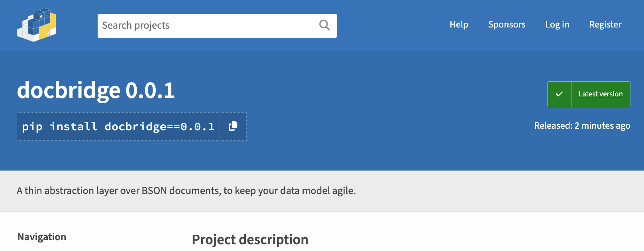The image size is (644, 251).
Task: Click the PyPI cubes logo
Action: 36,25
